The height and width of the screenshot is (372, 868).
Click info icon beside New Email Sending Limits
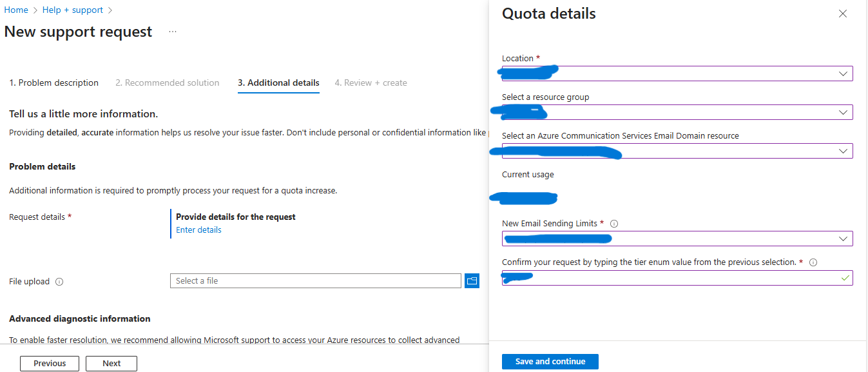614,224
